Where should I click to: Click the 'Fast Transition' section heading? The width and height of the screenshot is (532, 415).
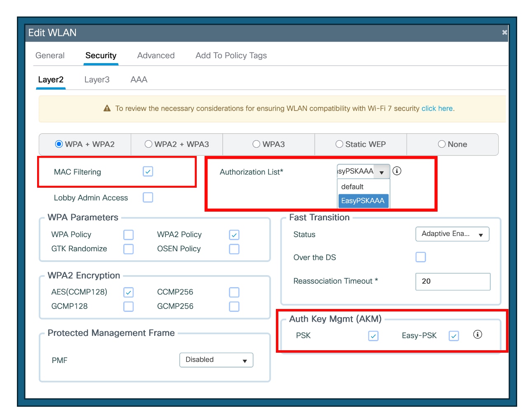(x=319, y=217)
